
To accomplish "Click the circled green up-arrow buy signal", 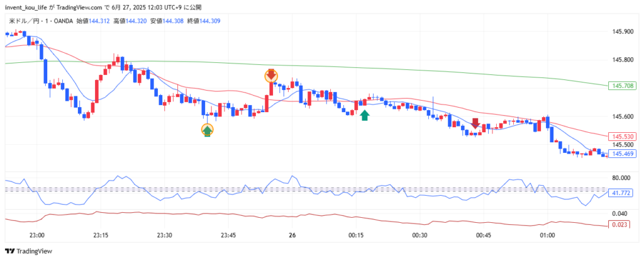I will (x=208, y=130).
